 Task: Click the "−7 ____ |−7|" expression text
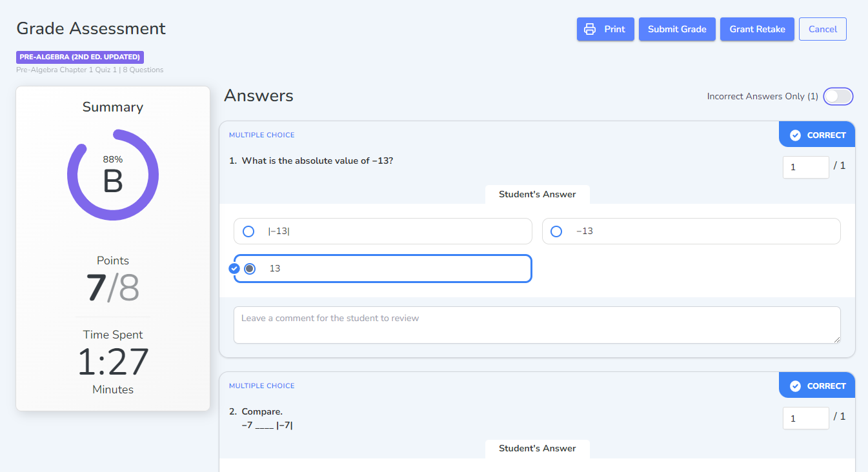tap(267, 425)
